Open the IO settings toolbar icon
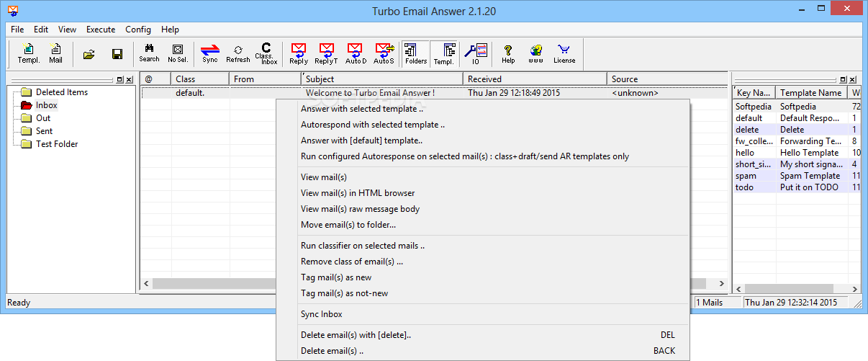 pos(476,54)
